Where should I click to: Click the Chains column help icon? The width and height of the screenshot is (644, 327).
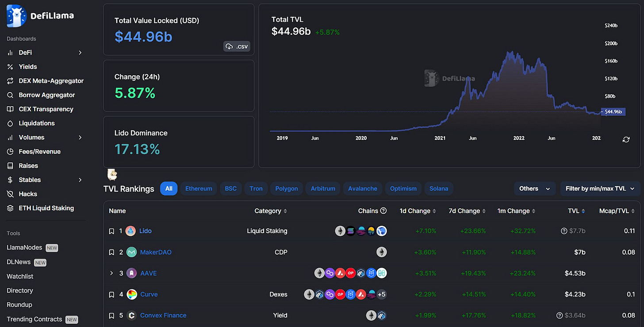pyautogui.click(x=383, y=211)
